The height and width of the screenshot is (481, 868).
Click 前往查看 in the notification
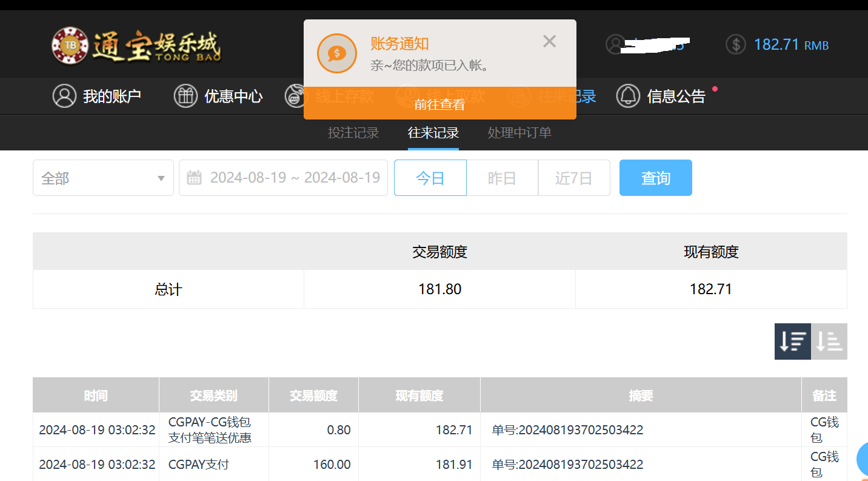439,104
